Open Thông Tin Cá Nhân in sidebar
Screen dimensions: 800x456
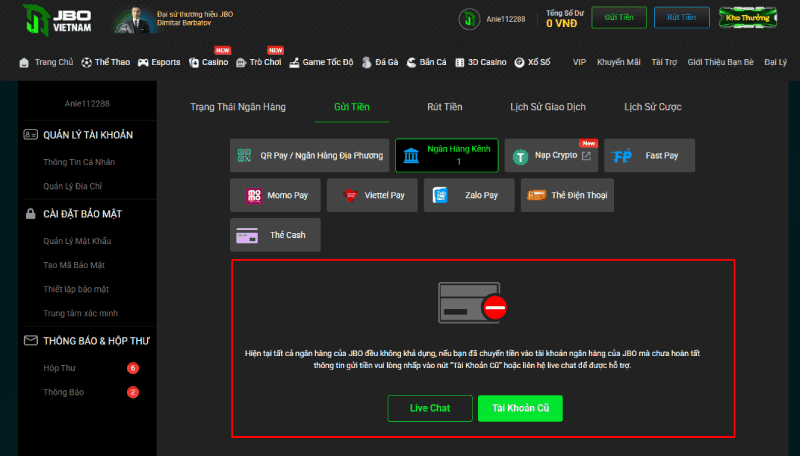(79, 162)
